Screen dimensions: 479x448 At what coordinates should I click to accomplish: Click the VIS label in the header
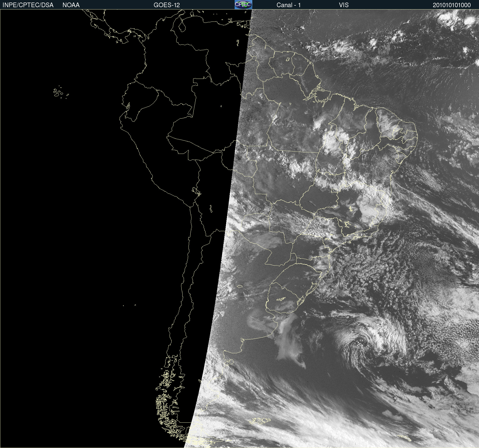pyautogui.click(x=344, y=5)
